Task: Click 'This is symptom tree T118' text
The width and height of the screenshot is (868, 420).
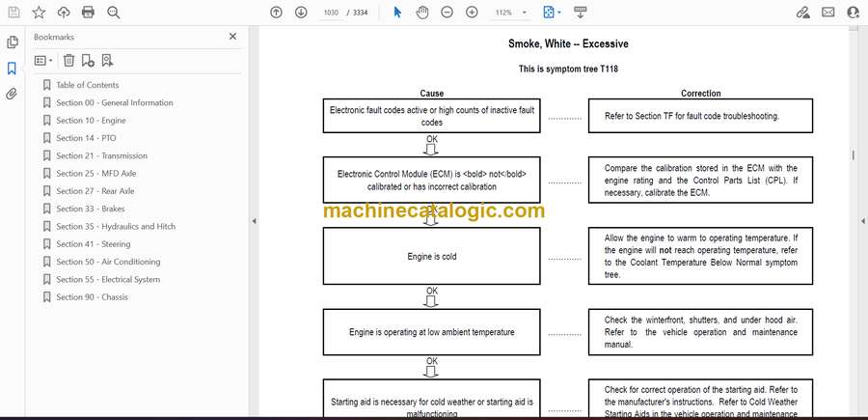Action: click(568, 70)
